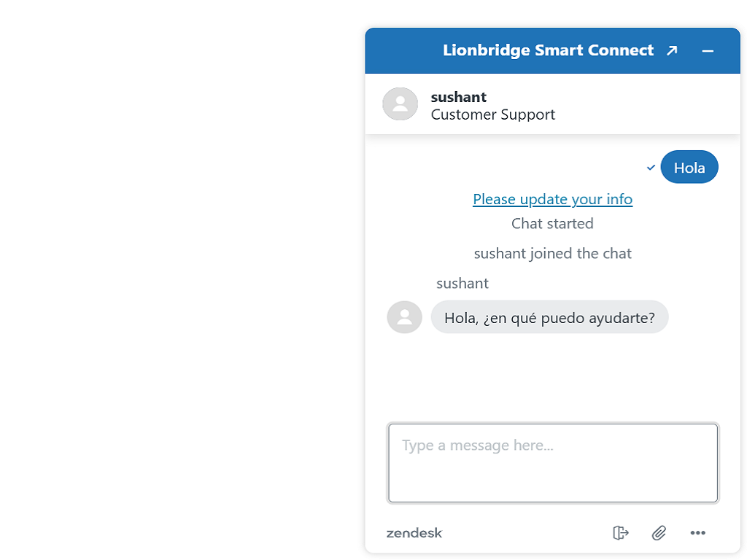Click the "Chat started" status line
The height and width of the screenshot is (560, 747).
tap(552, 223)
